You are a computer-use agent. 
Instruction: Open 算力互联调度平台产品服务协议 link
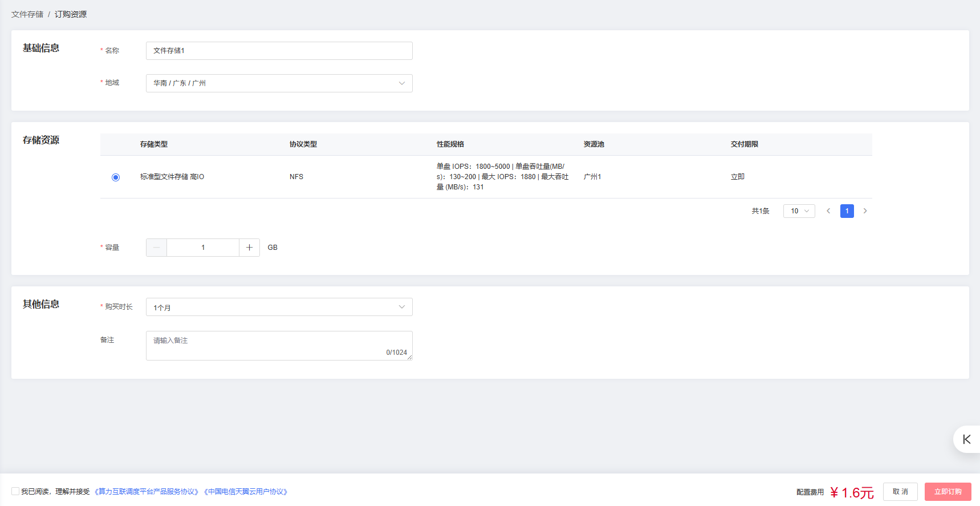(147, 492)
